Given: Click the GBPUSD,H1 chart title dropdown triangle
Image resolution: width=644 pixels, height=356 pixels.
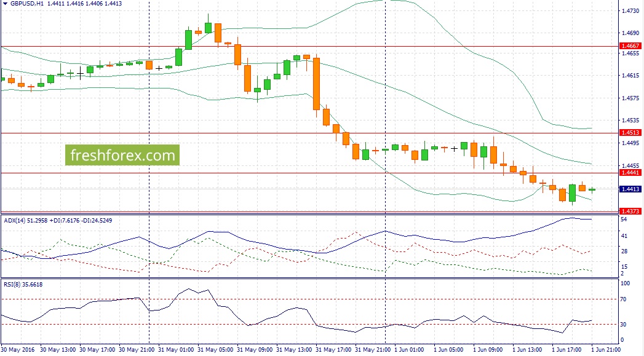Looking at the screenshot, I should point(4,4).
